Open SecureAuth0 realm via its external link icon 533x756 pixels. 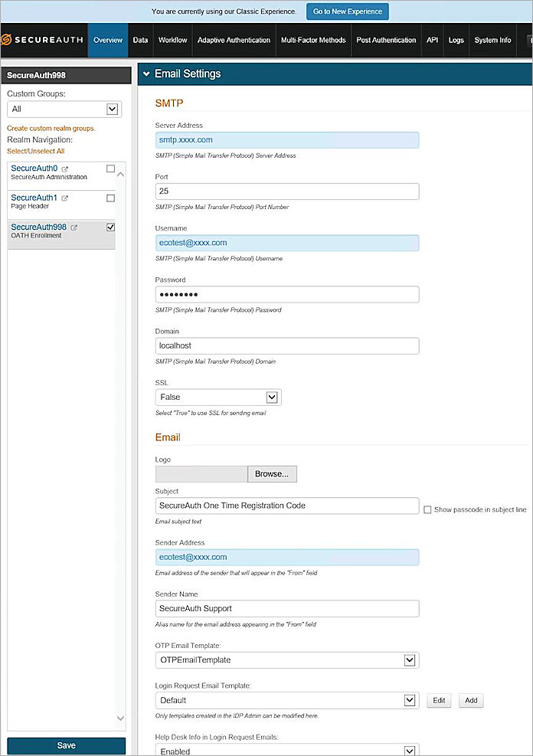[x=64, y=169]
